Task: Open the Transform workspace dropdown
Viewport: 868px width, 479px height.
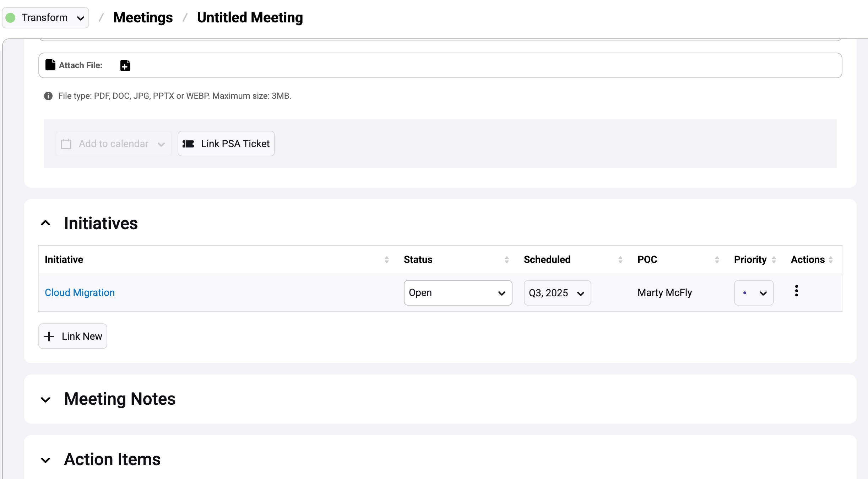Action: tap(45, 18)
